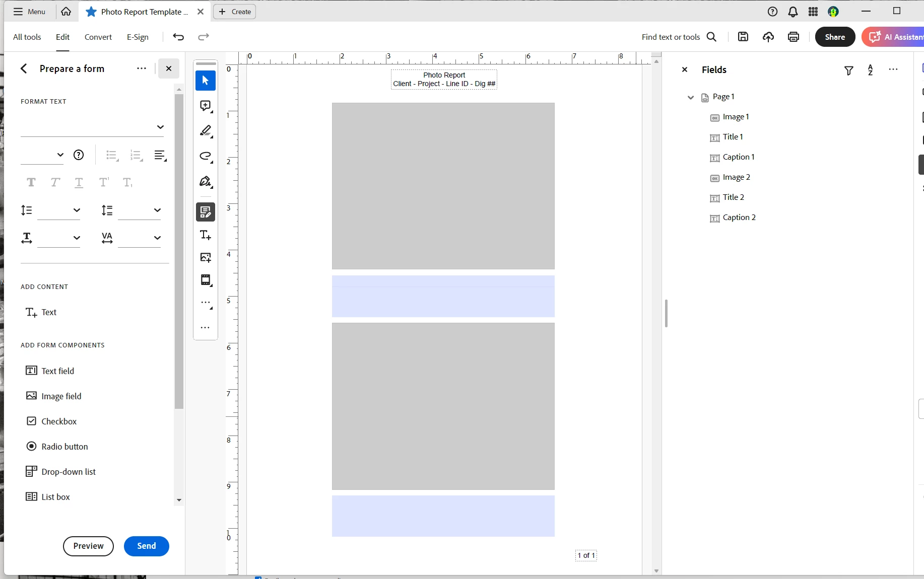
Task: Select the freehand lasso draw tool
Action: point(206,156)
